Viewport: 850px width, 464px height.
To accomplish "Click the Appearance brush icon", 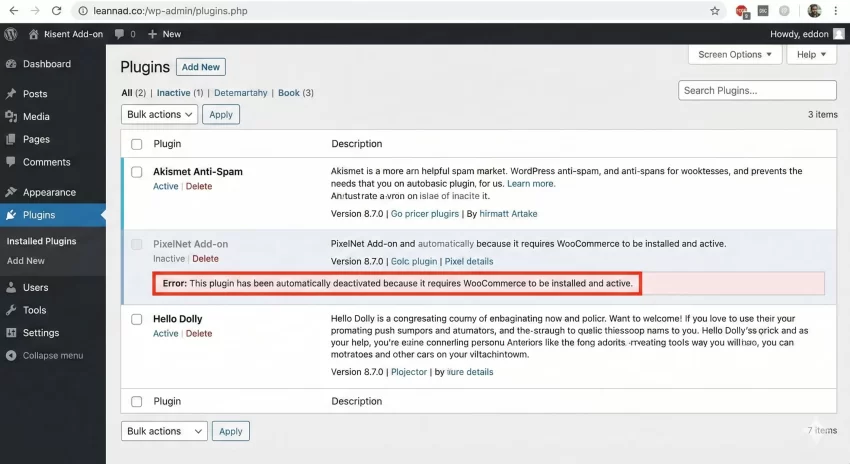I will pos(11,192).
